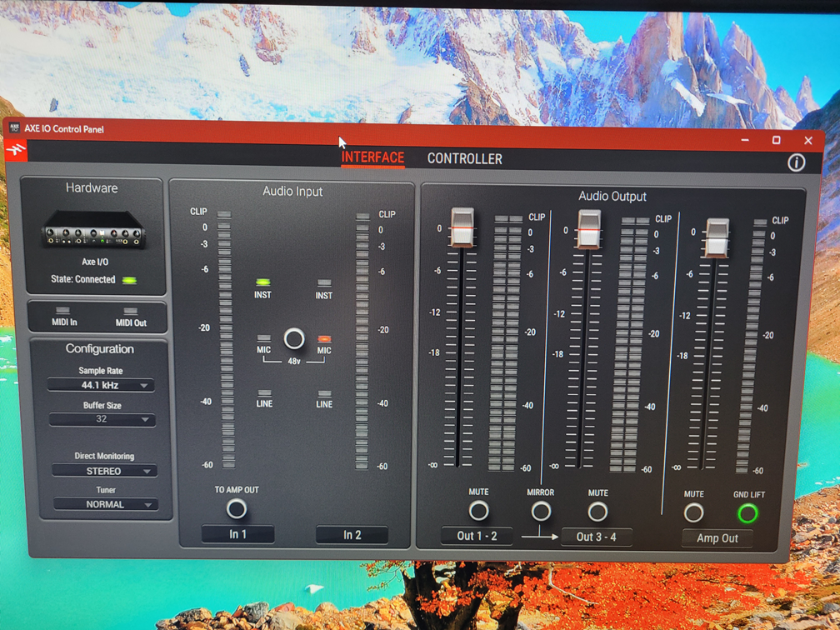The height and width of the screenshot is (630, 840).
Task: Click the Axe I/O hardware device image
Action: coord(93,230)
